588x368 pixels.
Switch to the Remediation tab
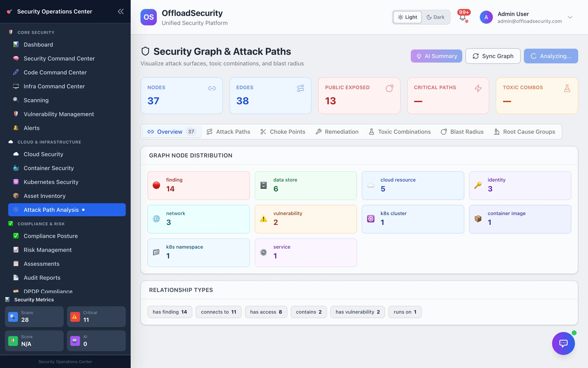[x=337, y=132]
